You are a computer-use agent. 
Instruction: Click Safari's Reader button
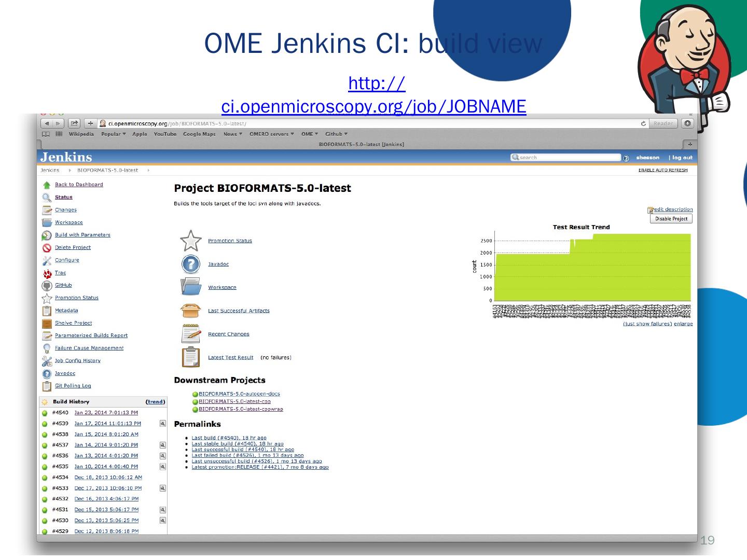point(663,123)
